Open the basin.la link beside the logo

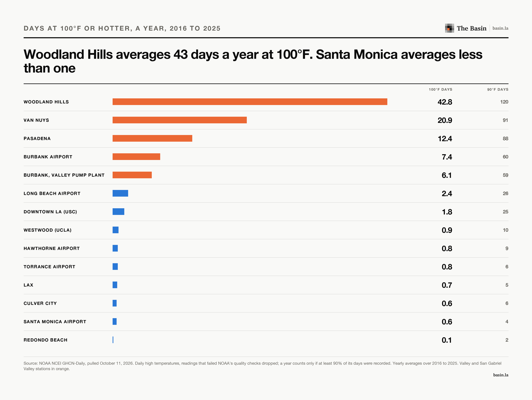click(x=500, y=28)
